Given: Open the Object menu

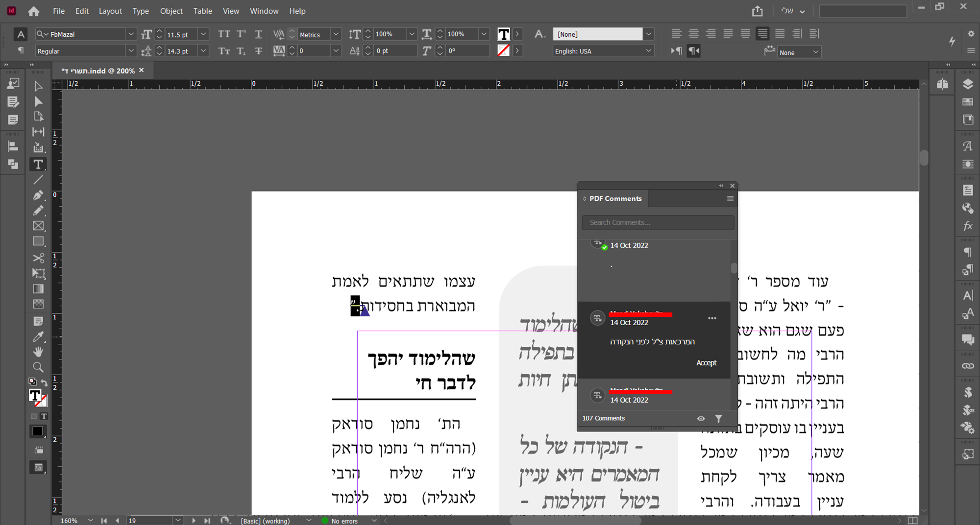Looking at the screenshot, I should click(171, 11).
